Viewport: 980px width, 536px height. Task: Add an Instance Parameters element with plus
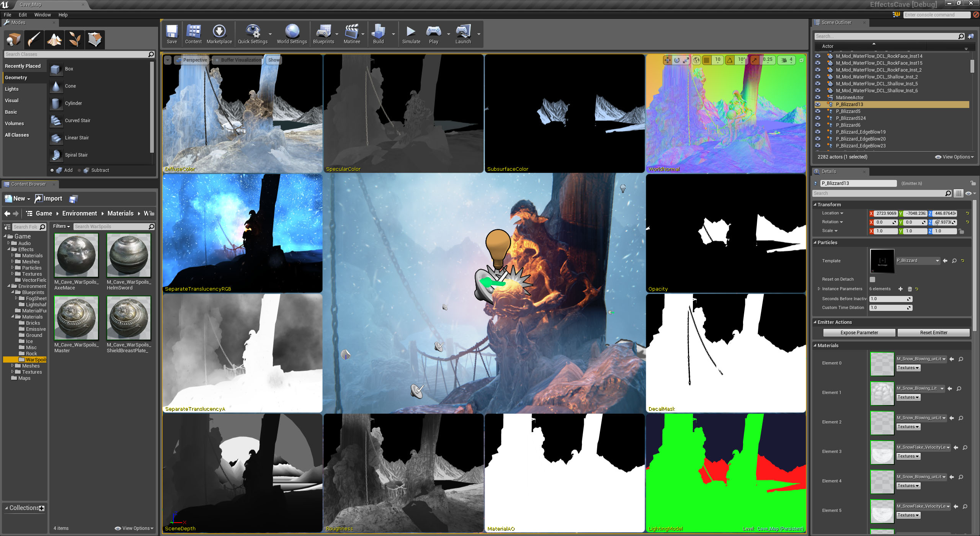(900, 289)
